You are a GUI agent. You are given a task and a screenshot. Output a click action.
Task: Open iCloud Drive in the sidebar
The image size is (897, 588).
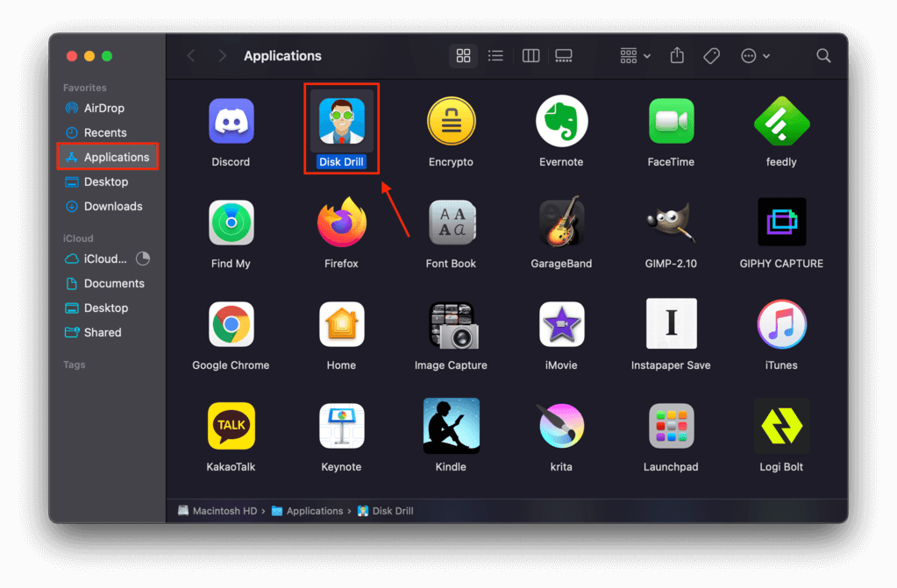click(97, 259)
